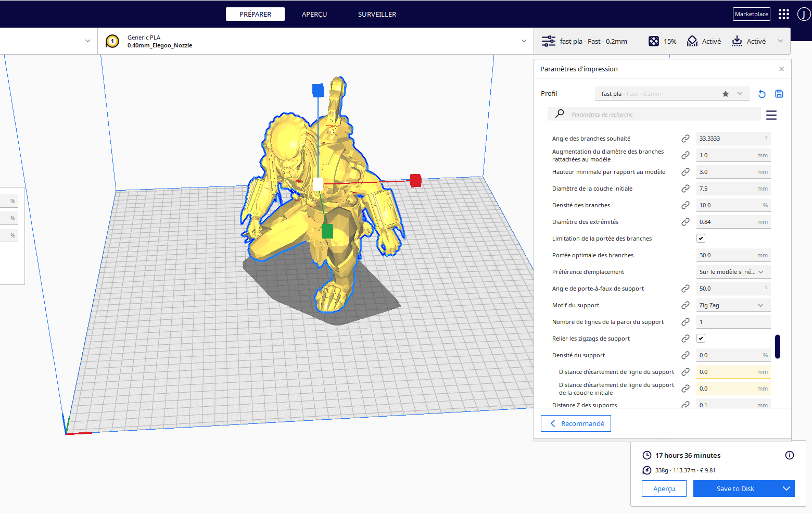Click link icon for Hauteur minimale par rapport
This screenshot has height=513, width=812.
point(686,172)
